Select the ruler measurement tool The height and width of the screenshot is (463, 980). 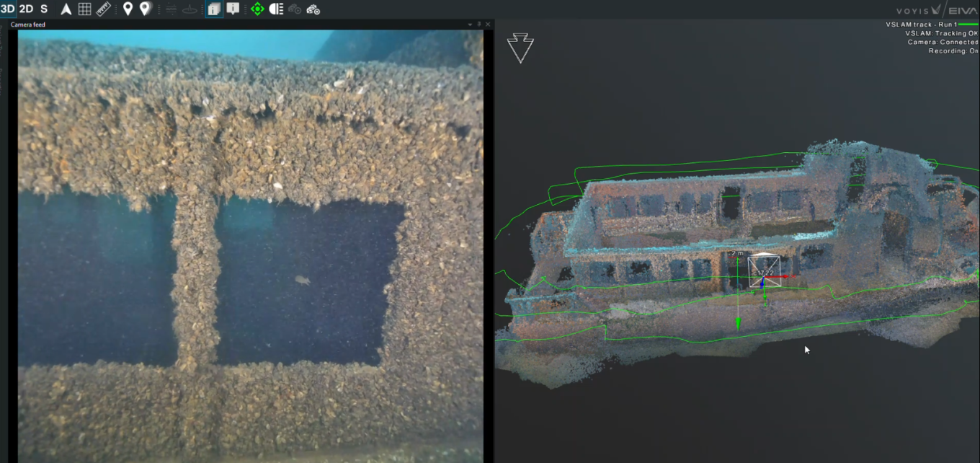pos(104,9)
